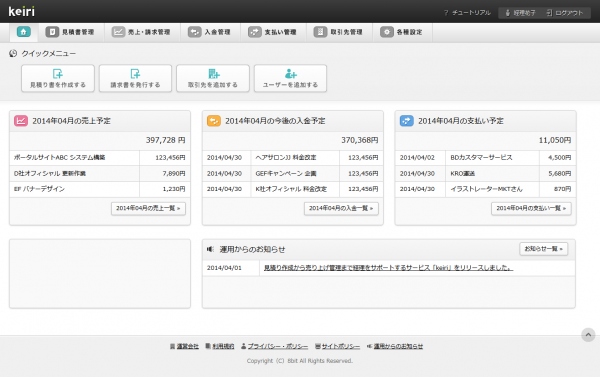Select row EF バナーデザイン
600x377 pixels.
coord(100,189)
